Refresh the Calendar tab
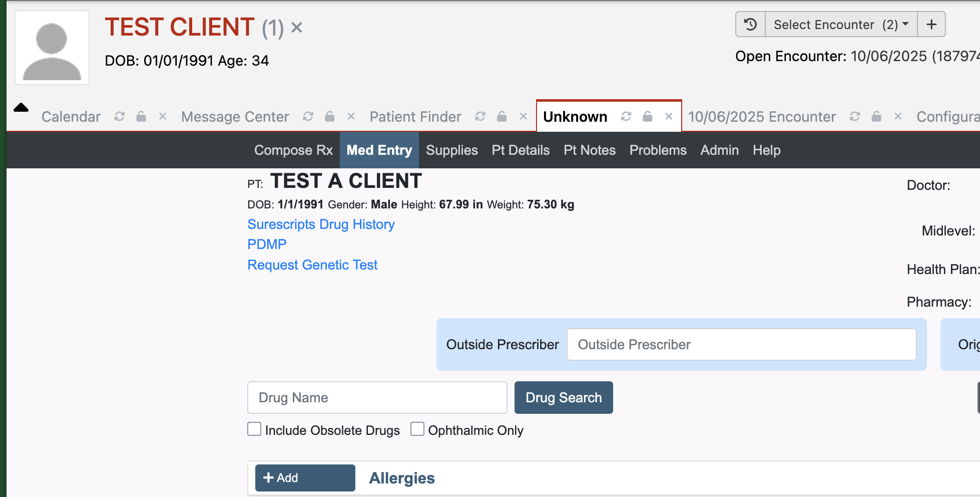Screen dimensions: 980x497 119,117
